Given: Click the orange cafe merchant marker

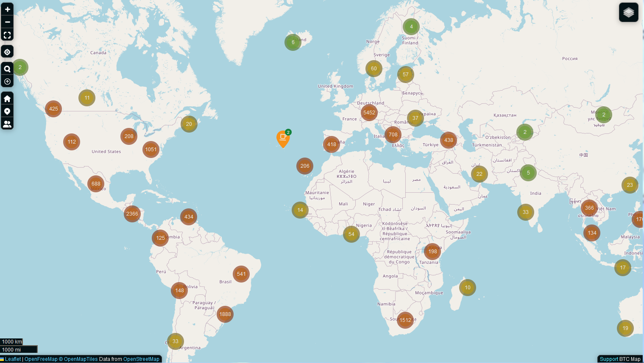Looking at the screenshot, I should pyautogui.click(x=283, y=138).
